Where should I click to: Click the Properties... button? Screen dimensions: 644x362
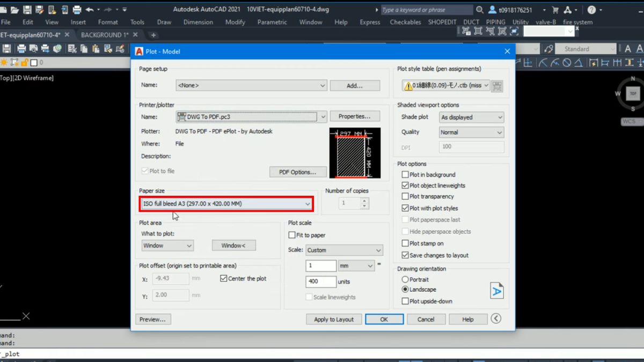[355, 116]
